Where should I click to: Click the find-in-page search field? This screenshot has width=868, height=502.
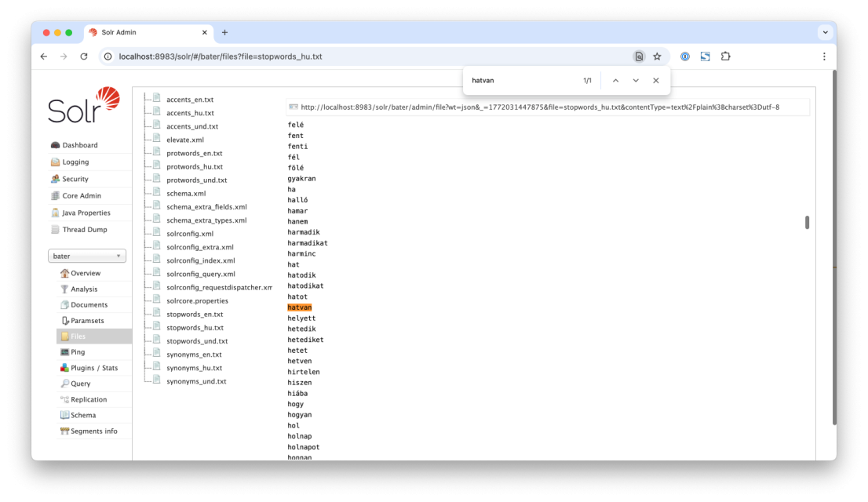[518, 80]
